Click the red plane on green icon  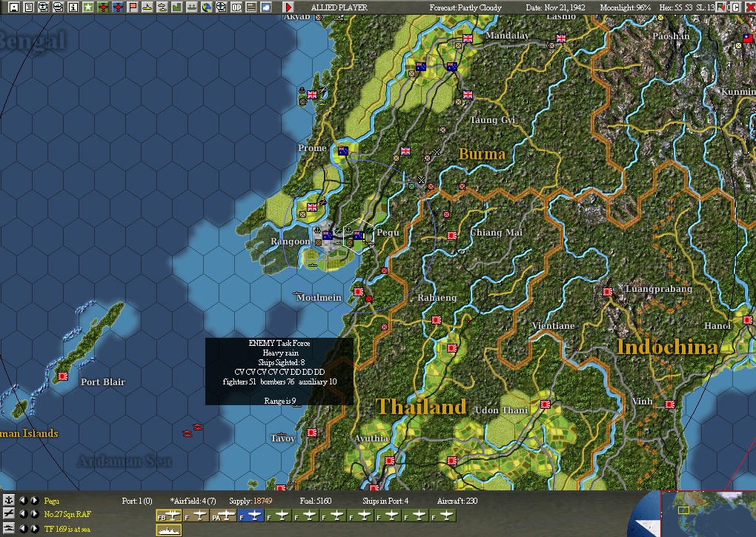[x=103, y=7]
